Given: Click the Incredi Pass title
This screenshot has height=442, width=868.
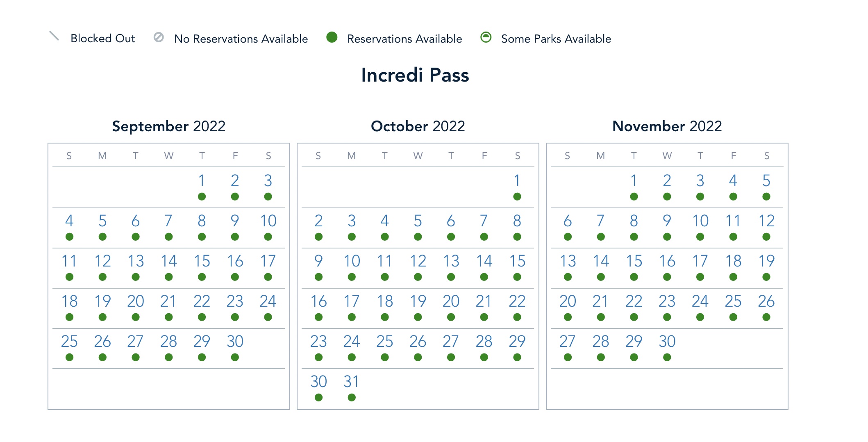Looking at the screenshot, I should [415, 75].
